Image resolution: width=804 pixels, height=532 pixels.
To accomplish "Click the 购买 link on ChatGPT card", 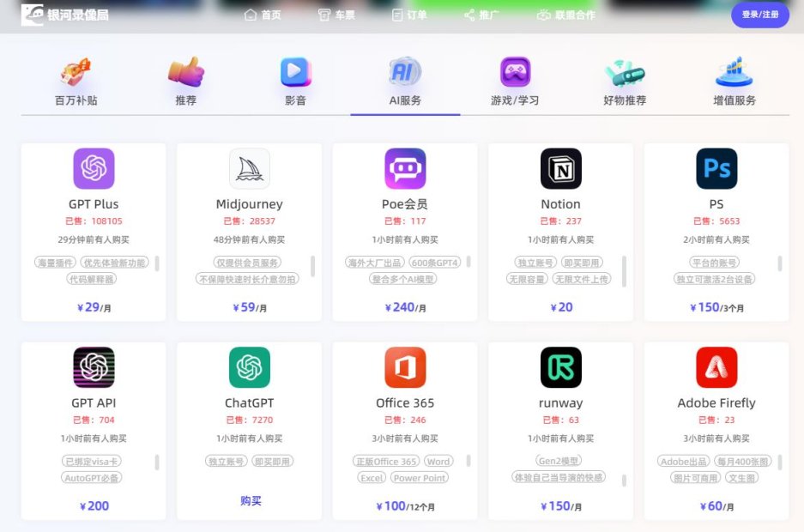I will pos(251,501).
